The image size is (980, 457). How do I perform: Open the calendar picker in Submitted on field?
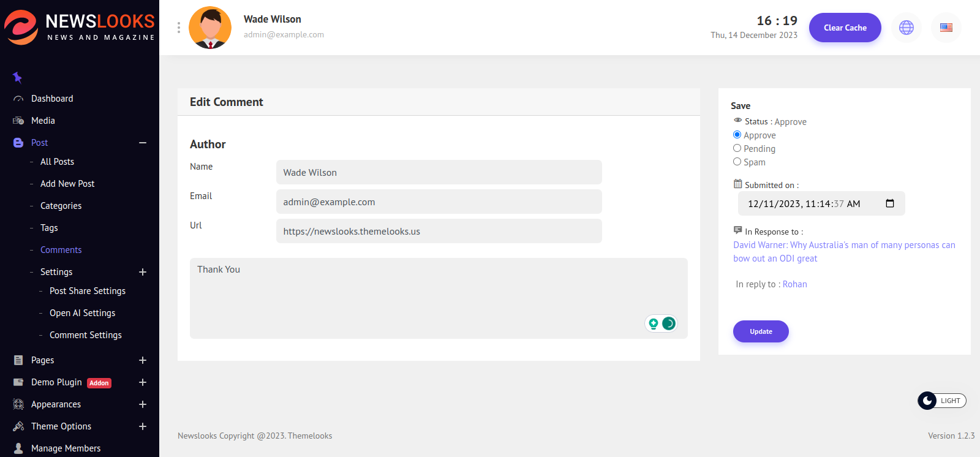point(890,203)
